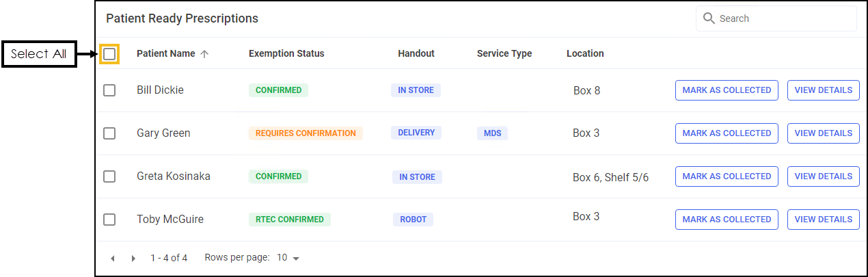
Task: Mark Greta Kosinaka as collected
Action: point(727,176)
